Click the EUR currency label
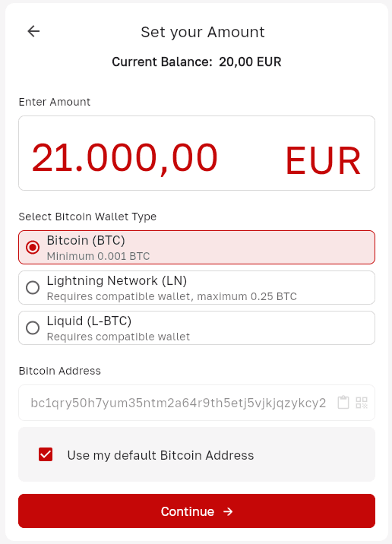 323,160
